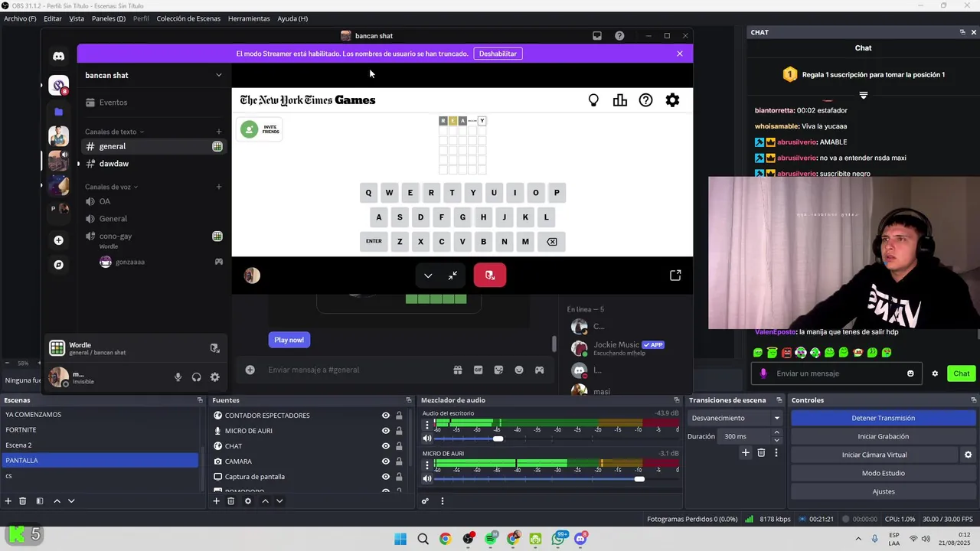
Task: Open Wordle hints lightbulb icon
Action: (x=593, y=100)
